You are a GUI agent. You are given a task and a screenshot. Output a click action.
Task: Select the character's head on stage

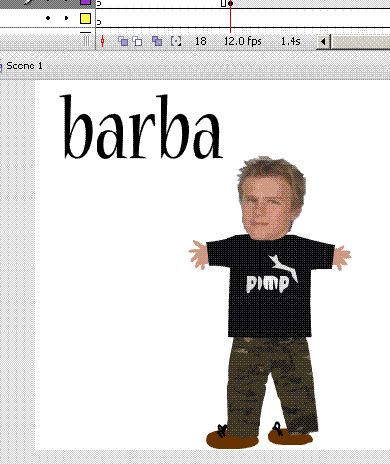(x=271, y=198)
